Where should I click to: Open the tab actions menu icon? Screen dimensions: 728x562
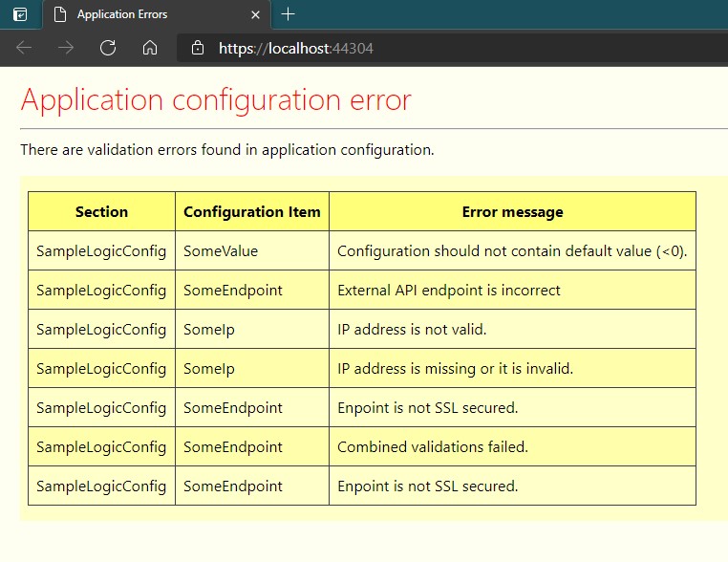tap(20, 14)
